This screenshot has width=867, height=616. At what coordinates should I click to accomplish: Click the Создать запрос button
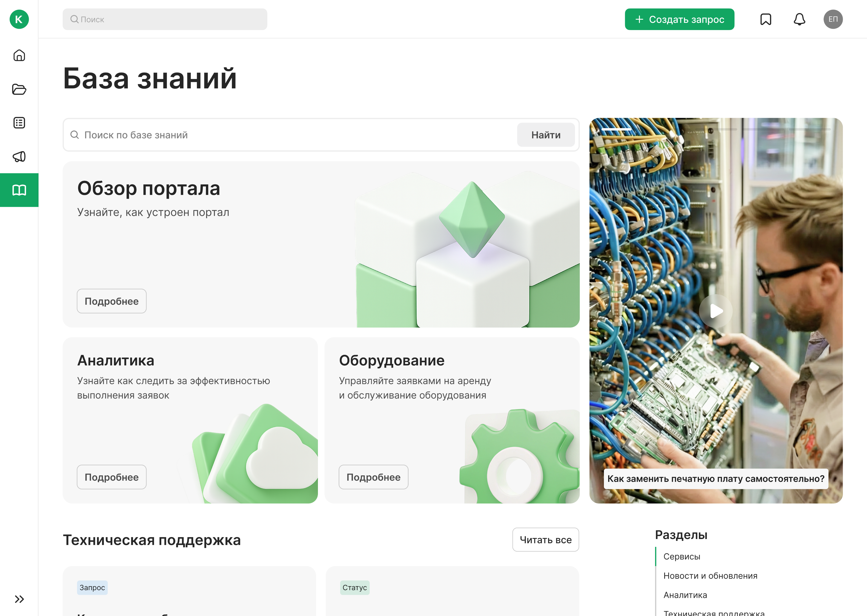point(679,19)
